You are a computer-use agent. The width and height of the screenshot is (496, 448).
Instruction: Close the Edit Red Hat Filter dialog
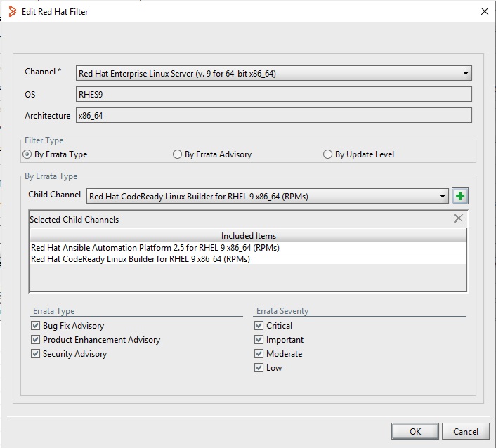[483, 11]
